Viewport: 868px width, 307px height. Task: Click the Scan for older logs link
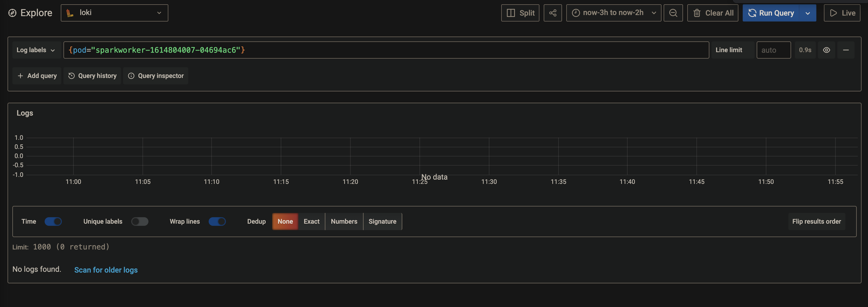pos(106,270)
